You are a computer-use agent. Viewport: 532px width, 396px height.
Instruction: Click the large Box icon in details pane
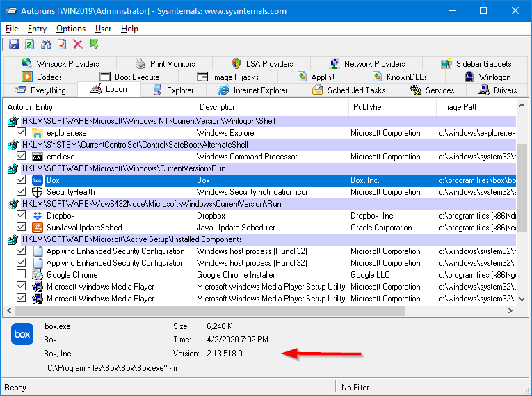pos(22,335)
